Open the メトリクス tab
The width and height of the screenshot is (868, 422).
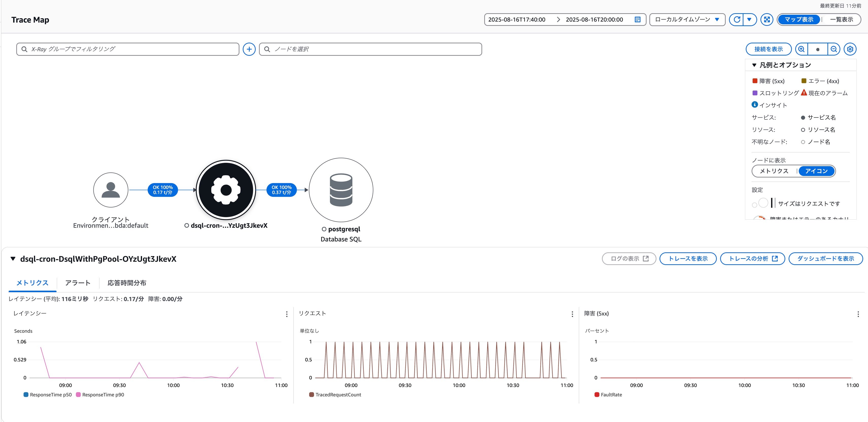pos(32,283)
